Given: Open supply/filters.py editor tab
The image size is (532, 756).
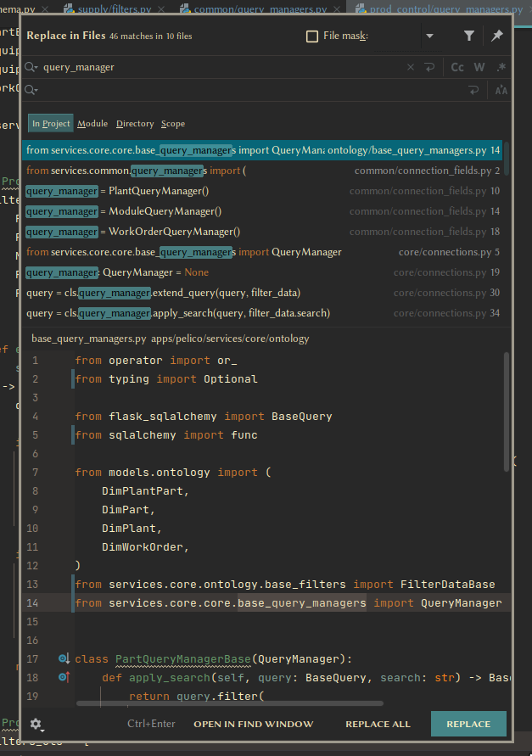Looking at the screenshot, I should tap(115, 8).
